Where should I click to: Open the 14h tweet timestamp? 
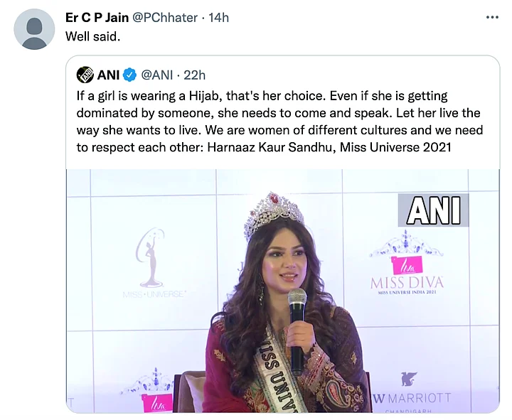click(218, 18)
